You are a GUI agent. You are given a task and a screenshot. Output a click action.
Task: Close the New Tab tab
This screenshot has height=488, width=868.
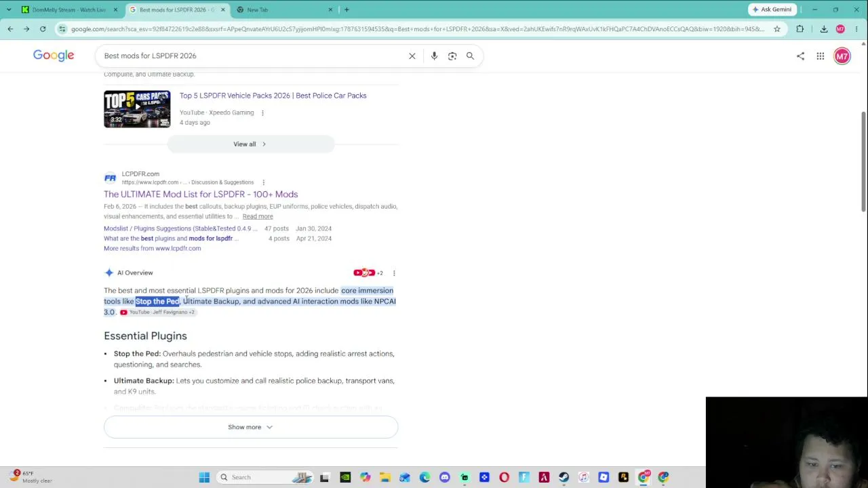click(x=330, y=9)
